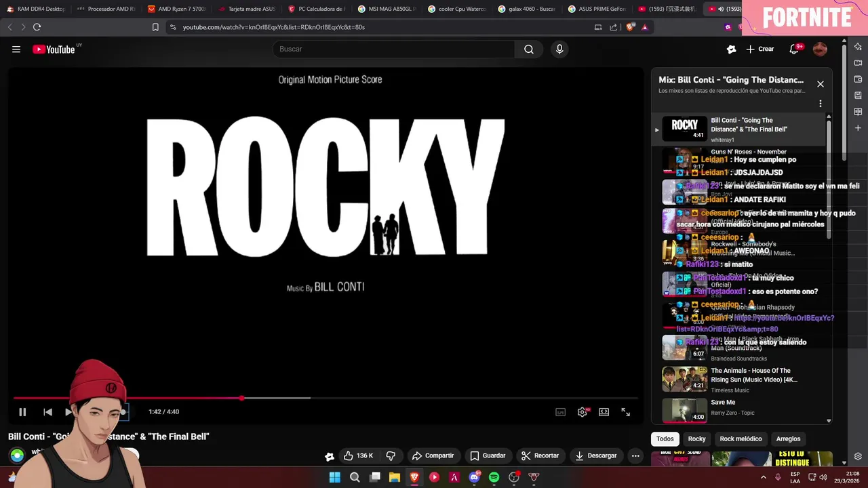Skip to the previous video

(x=47, y=411)
